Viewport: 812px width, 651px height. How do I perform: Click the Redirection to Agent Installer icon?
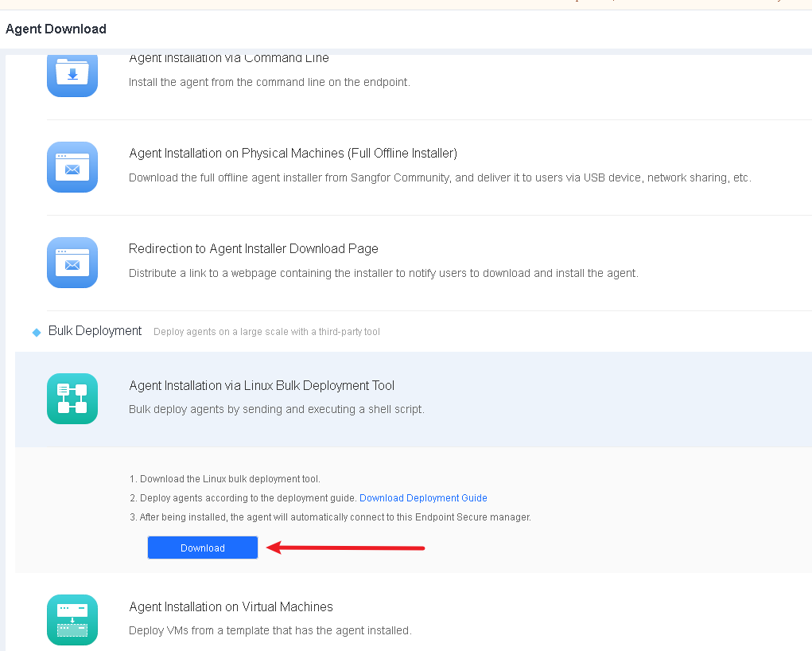pyautogui.click(x=72, y=263)
